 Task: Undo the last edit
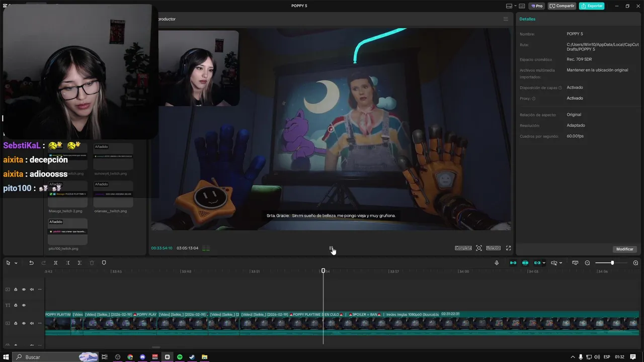point(31,263)
